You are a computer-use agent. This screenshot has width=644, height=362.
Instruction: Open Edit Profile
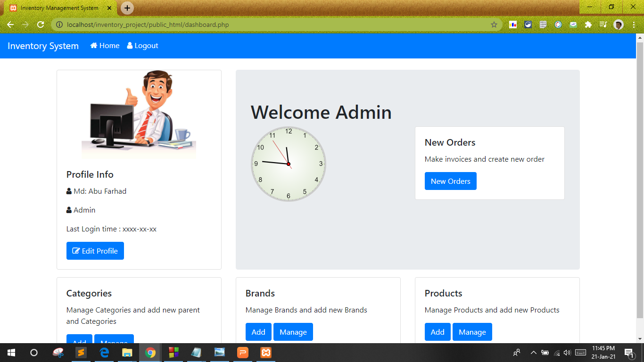pyautogui.click(x=95, y=250)
